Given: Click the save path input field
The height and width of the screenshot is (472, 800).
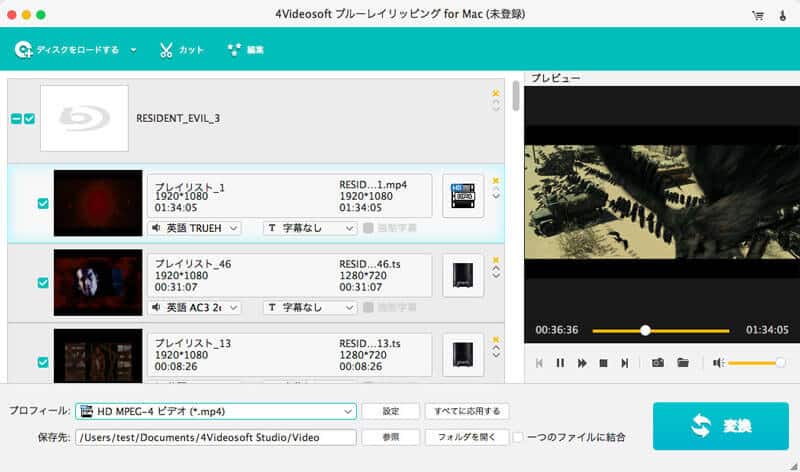Looking at the screenshot, I should pyautogui.click(x=215, y=437).
